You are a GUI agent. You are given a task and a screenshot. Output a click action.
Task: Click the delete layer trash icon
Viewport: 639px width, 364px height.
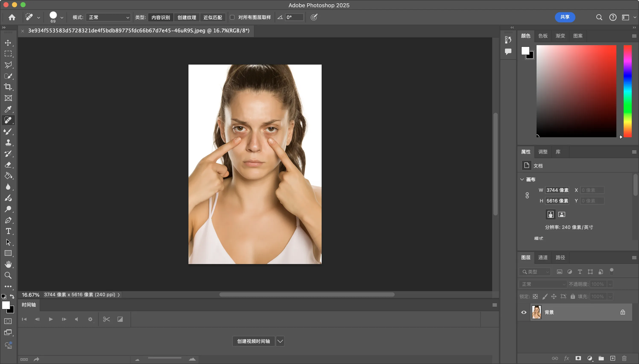click(624, 358)
